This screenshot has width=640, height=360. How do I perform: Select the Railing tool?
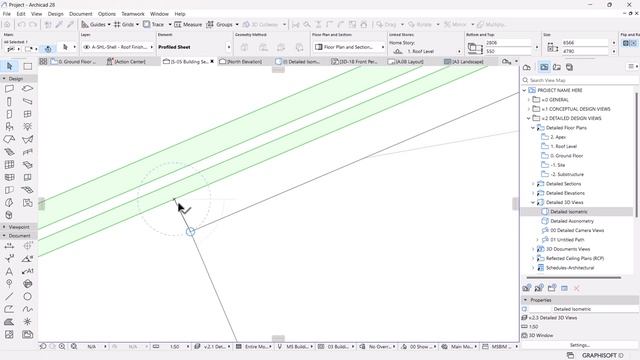pyautogui.click(x=27, y=152)
